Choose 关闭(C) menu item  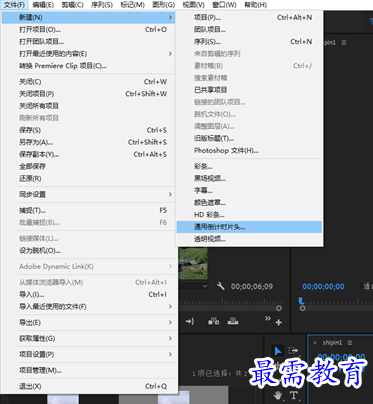coord(88,82)
